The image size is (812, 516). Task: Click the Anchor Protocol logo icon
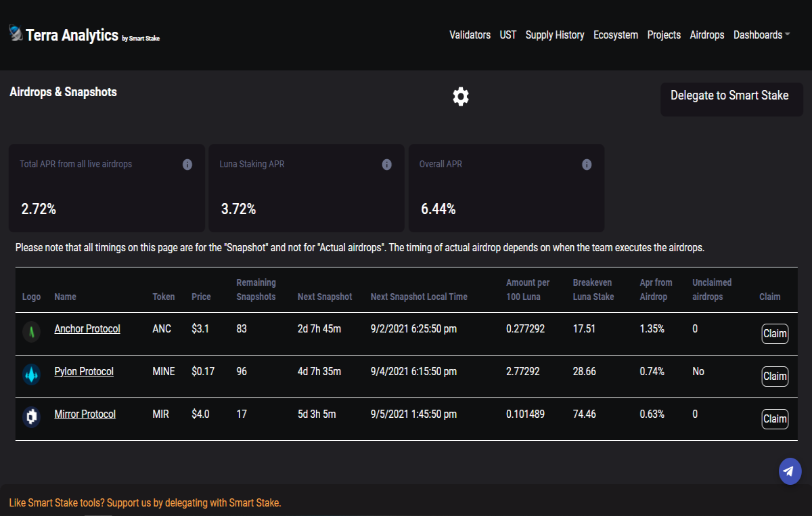32,331
